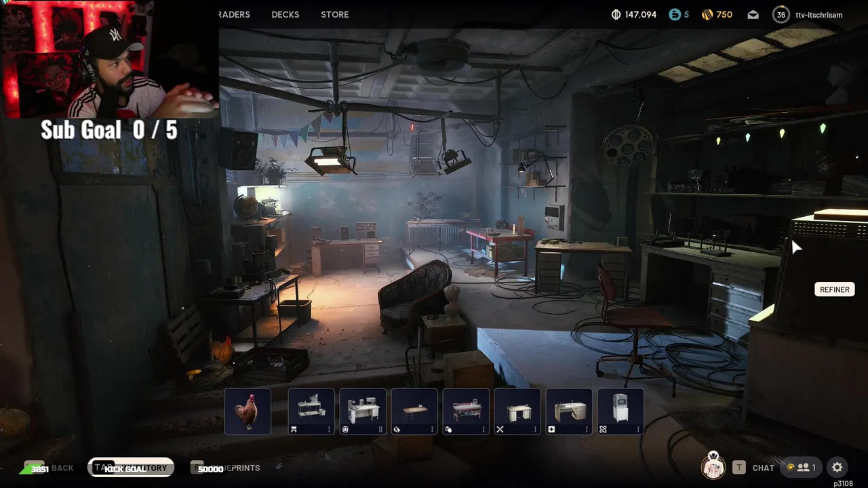Select the refiner machine slot
Image resolution: width=868 pixels, height=488 pixels.
pos(620,411)
